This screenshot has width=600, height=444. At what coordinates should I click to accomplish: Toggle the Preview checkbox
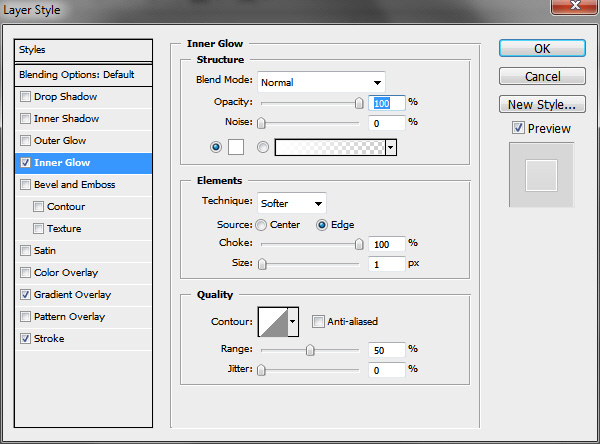pos(518,128)
